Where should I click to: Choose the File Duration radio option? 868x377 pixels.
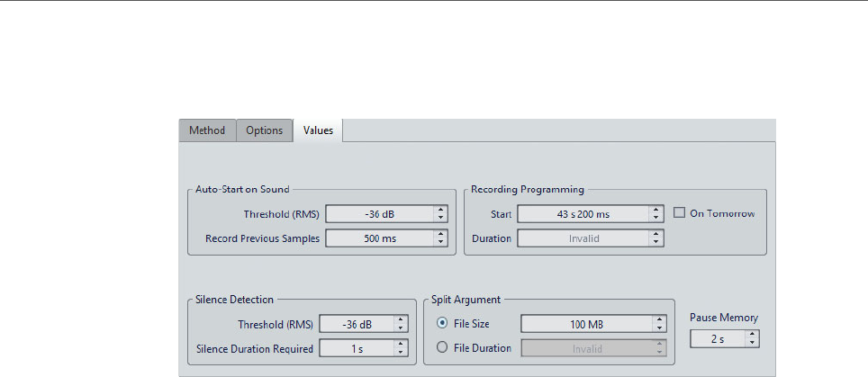(440, 348)
